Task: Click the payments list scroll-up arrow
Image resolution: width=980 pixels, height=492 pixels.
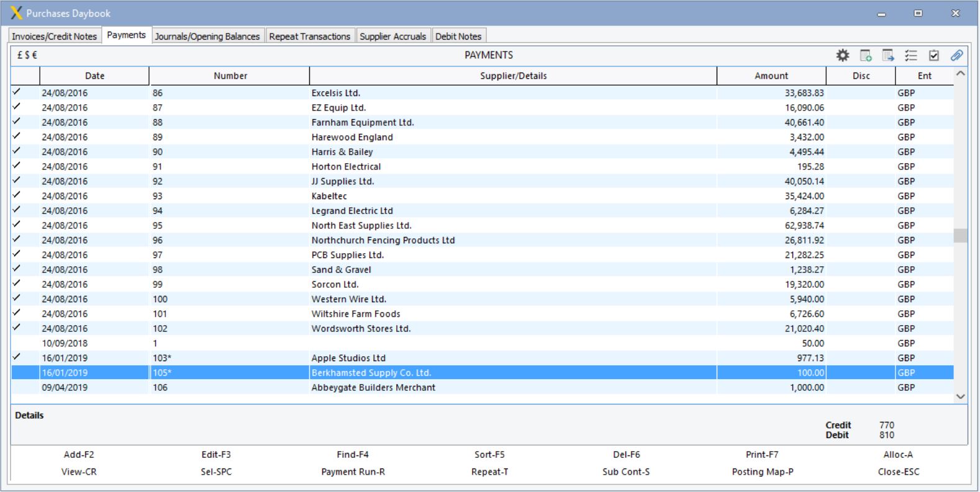Action: tap(961, 73)
